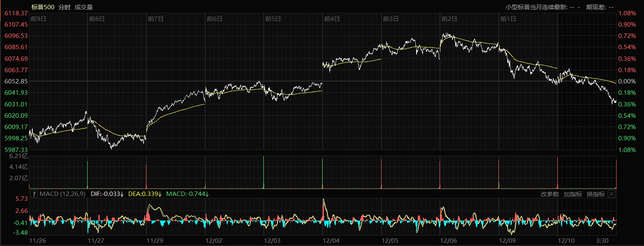Click the DEA:0.339 value
The height and width of the screenshot is (246, 644).
pos(145,194)
